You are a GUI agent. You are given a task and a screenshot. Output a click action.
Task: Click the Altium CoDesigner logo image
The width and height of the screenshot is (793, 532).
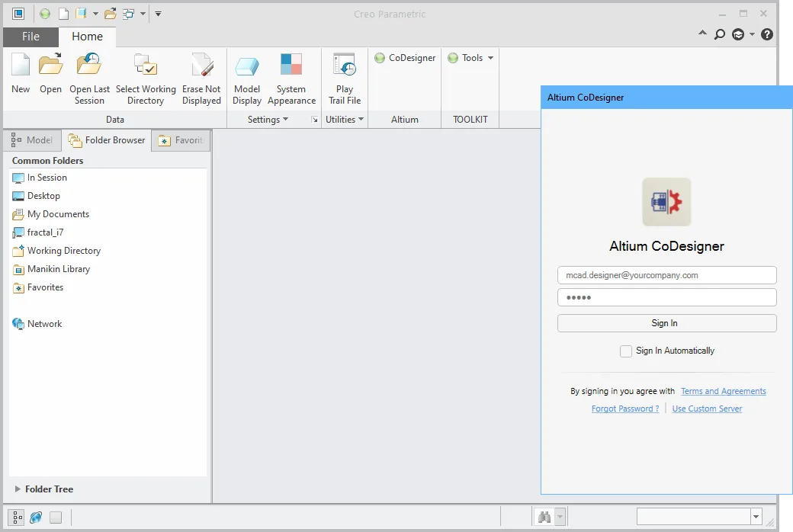pos(666,202)
